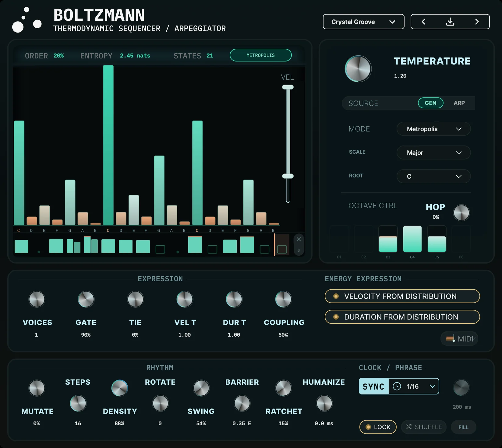
Task: Open the Crystal Groove preset dropdown
Action: click(x=363, y=22)
